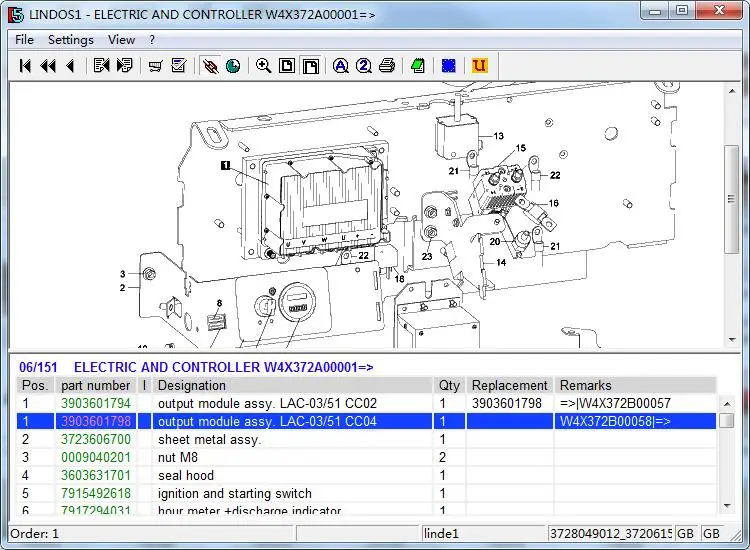This screenshot has height=550, width=750.
Task: Click the blue square selection icon
Action: 449,66
